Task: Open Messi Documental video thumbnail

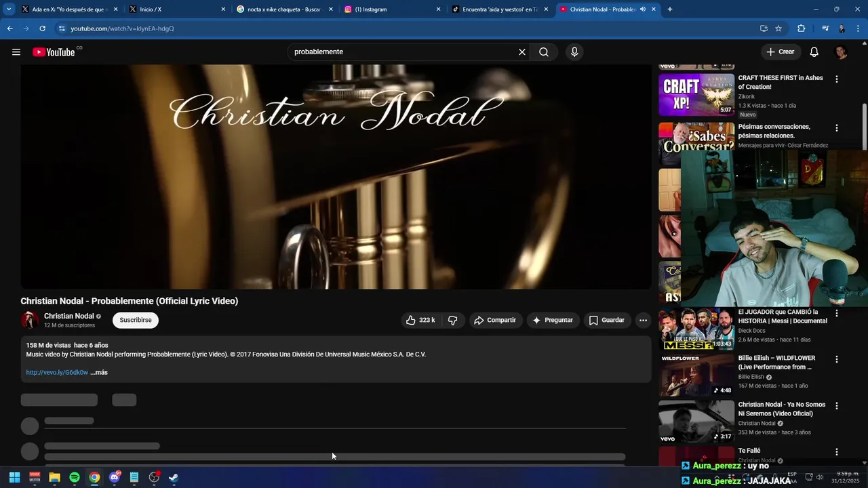Action: click(696, 329)
